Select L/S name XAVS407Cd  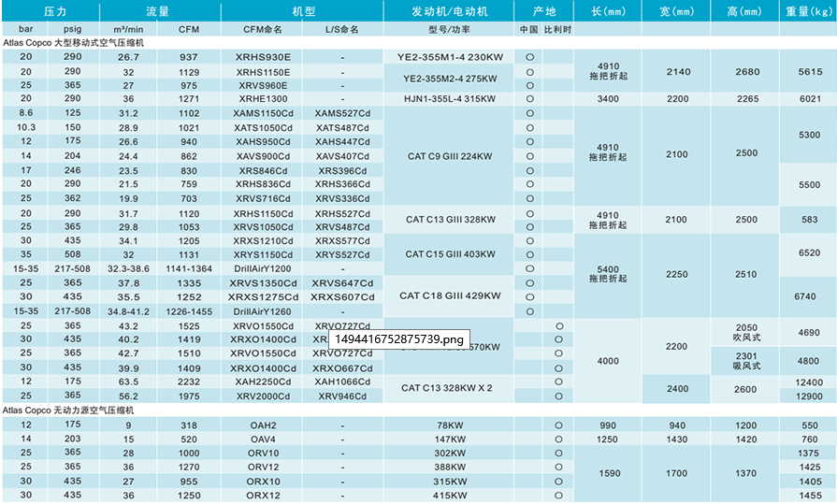pos(342,156)
